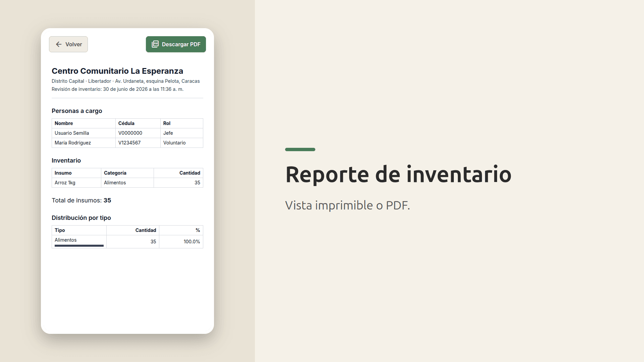Click the Reporte de inventario title
This screenshot has width=644, height=362.
pos(398,174)
